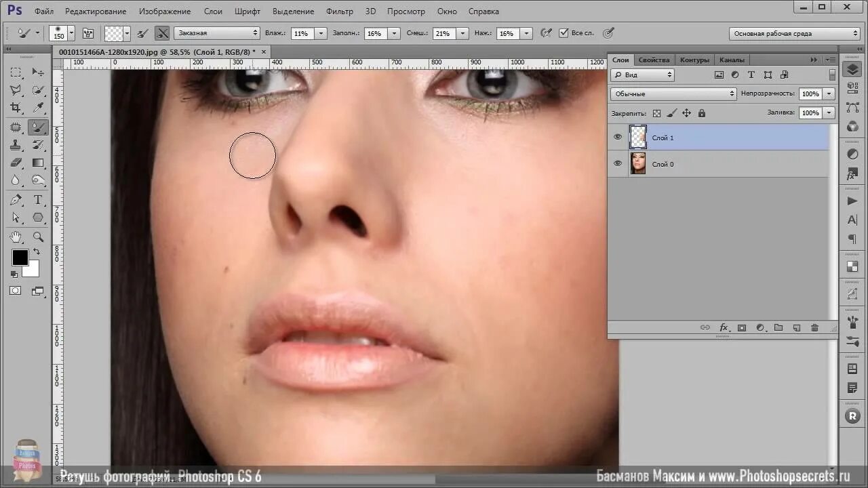
Task: Switch to the 'Контуры' tab
Action: click(694, 60)
